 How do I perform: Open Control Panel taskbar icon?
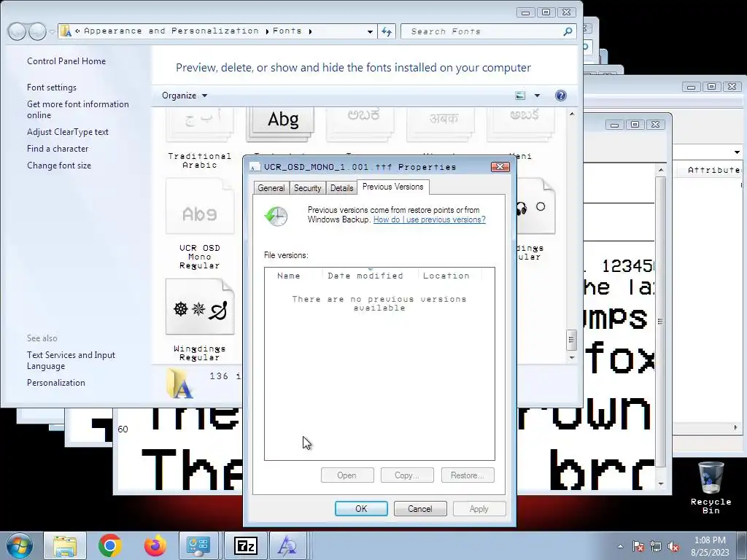[198, 545]
